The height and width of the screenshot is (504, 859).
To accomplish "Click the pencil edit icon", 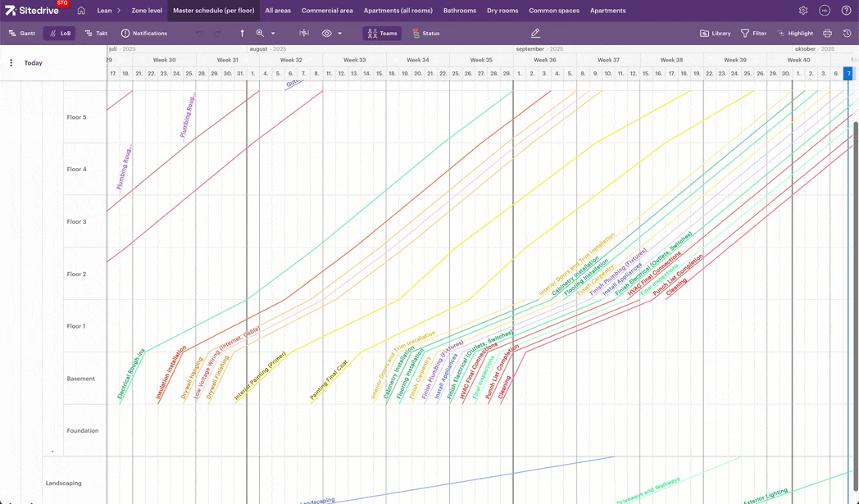I will [535, 34].
